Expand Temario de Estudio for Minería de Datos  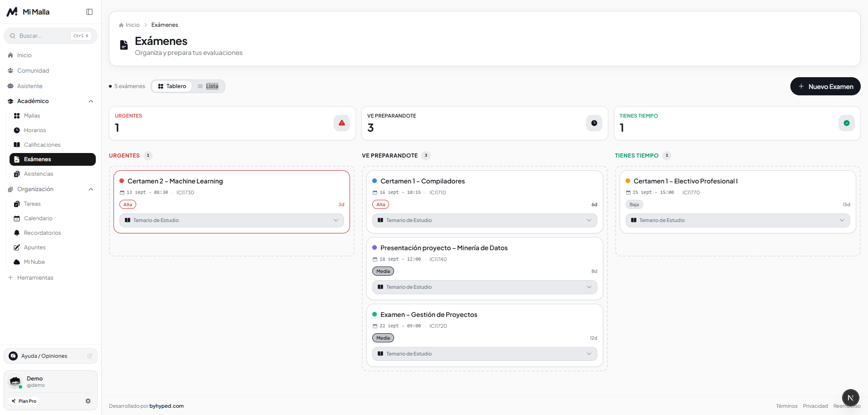pos(484,287)
